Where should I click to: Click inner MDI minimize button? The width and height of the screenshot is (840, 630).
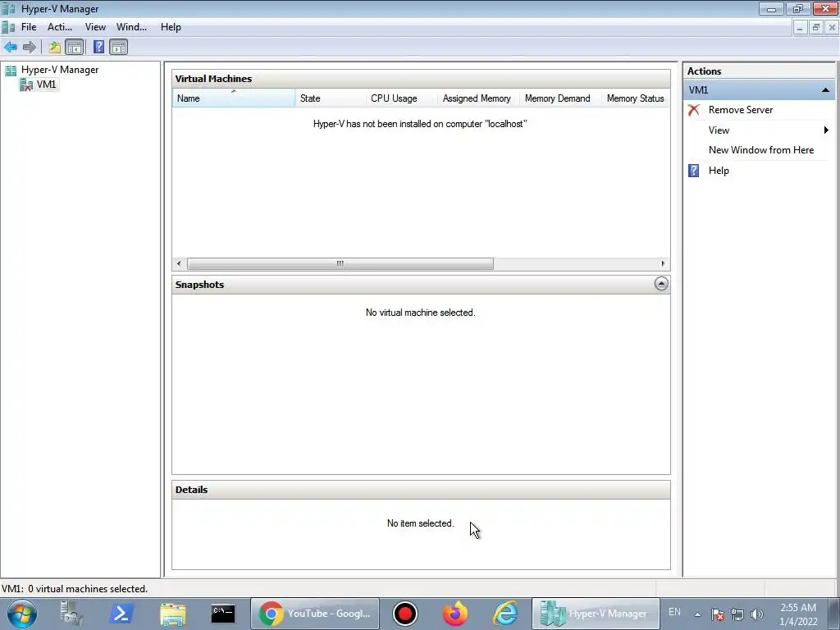point(800,27)
